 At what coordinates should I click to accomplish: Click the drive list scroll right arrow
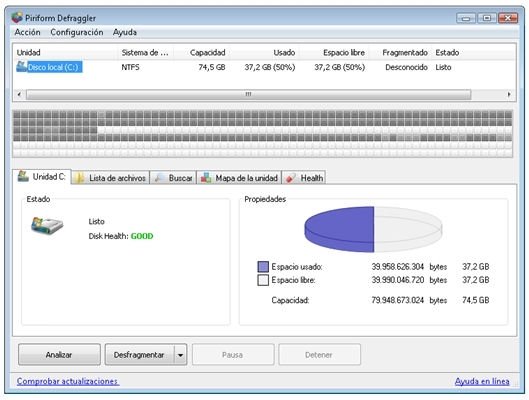[x=509, y=94]
